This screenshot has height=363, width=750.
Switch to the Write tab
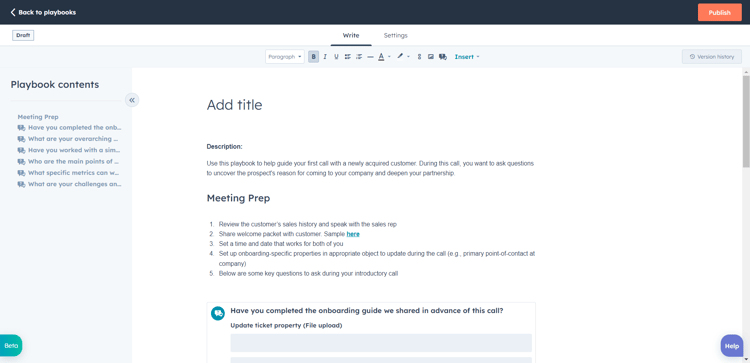coord(351,35)
